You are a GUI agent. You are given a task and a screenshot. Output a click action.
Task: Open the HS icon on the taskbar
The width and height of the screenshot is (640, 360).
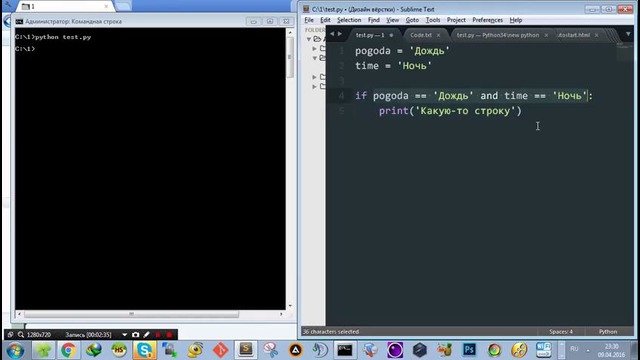tap(119, 350)
